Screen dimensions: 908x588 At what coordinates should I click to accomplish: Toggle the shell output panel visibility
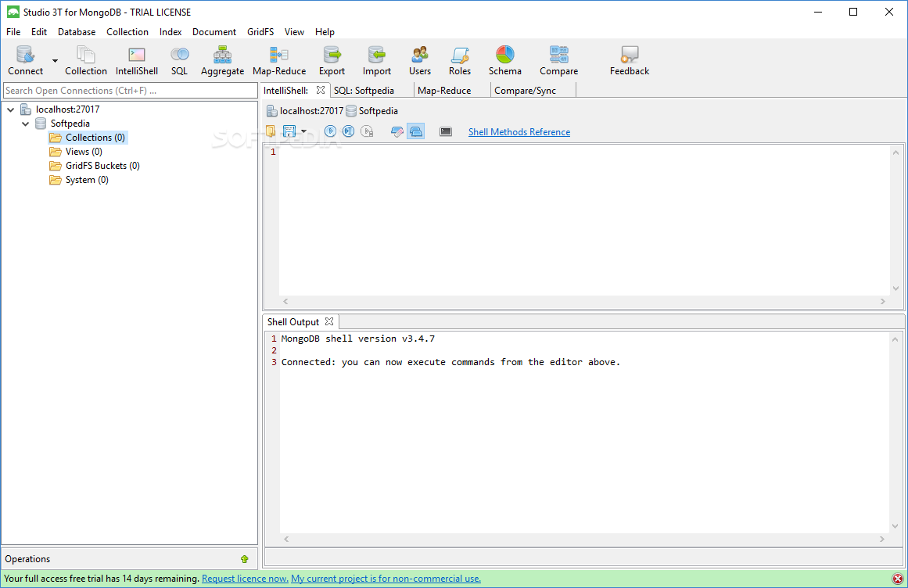(416, 131)
